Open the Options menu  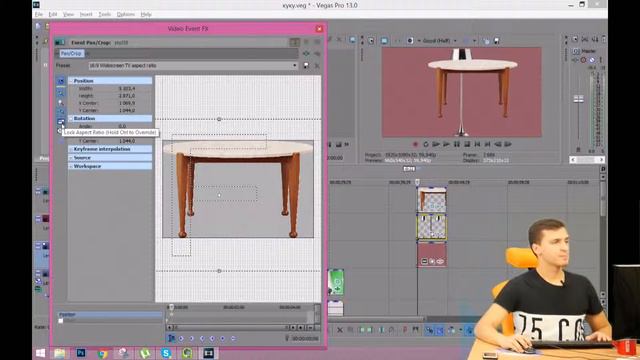[x=126, y=14]
